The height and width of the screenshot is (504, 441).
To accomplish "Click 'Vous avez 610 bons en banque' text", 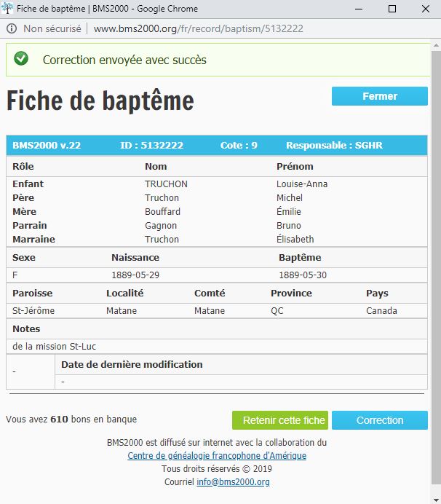I will point(71,419).
